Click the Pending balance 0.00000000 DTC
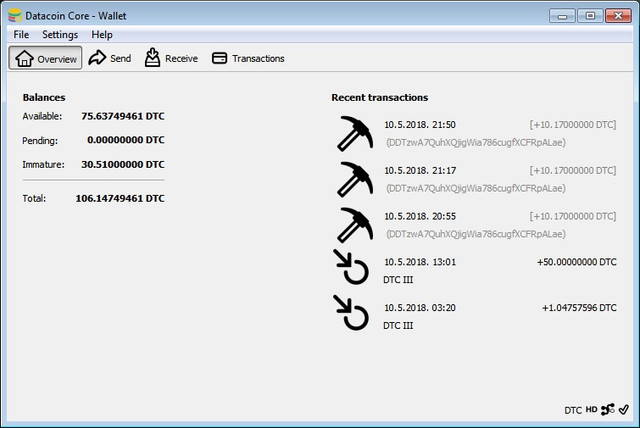The width and height of the screenshot is (640, 428). [126, 140]
